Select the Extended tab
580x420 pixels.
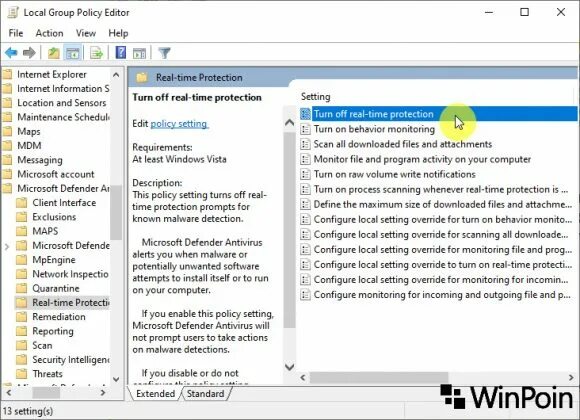[155, 394]
